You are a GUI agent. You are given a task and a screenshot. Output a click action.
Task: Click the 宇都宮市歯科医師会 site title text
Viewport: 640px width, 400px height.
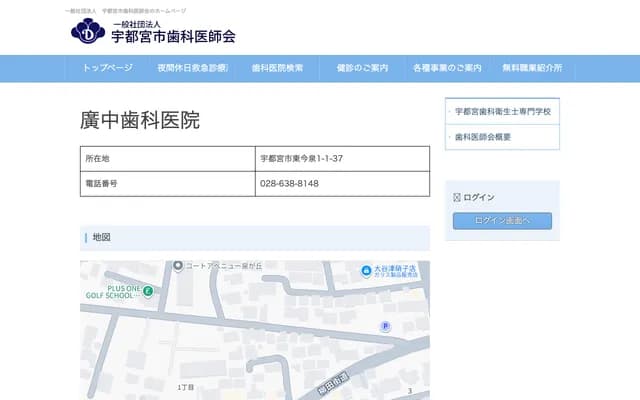173,37
